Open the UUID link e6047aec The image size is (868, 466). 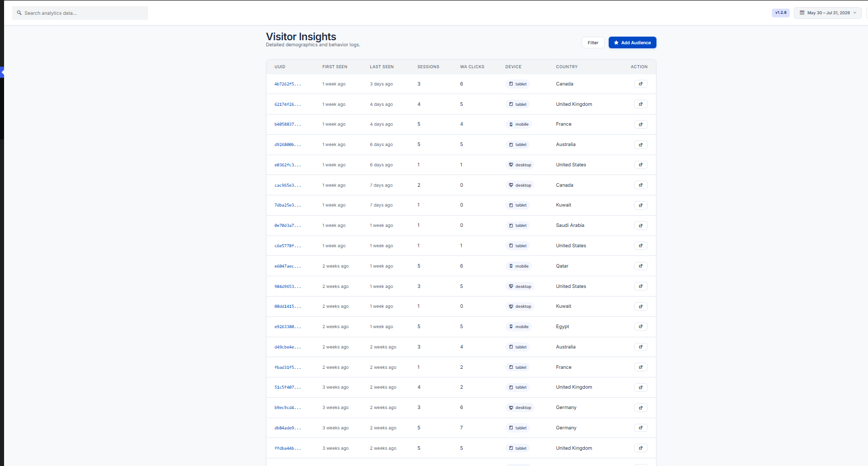(288, 266)
